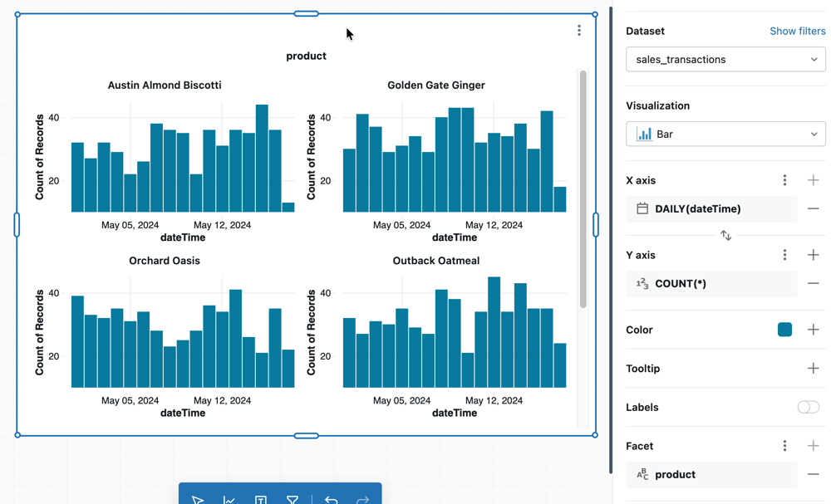Expand the Visualization type dropdown

tap(725, 134)
